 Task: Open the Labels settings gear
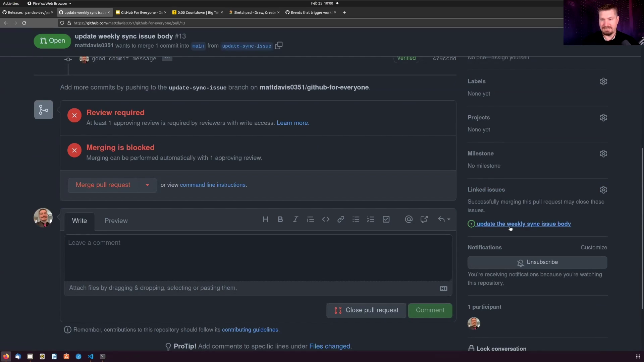(603, 81)
